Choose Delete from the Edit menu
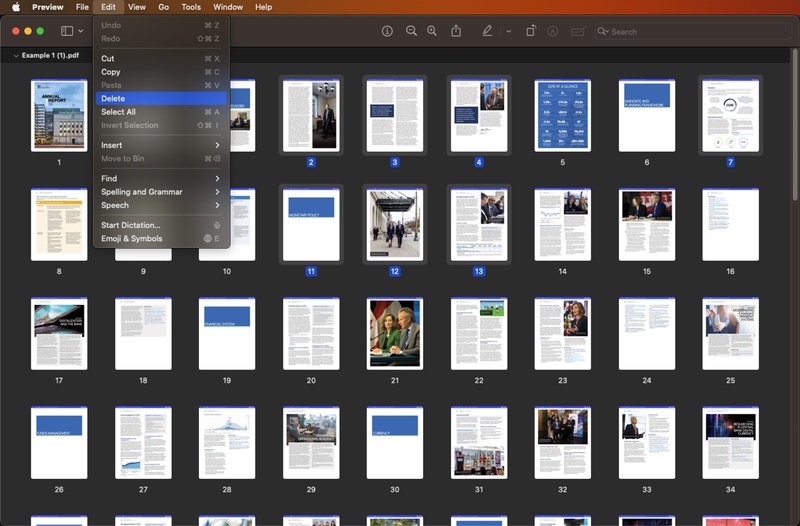 pyautogui.click(x=161, y=98)
